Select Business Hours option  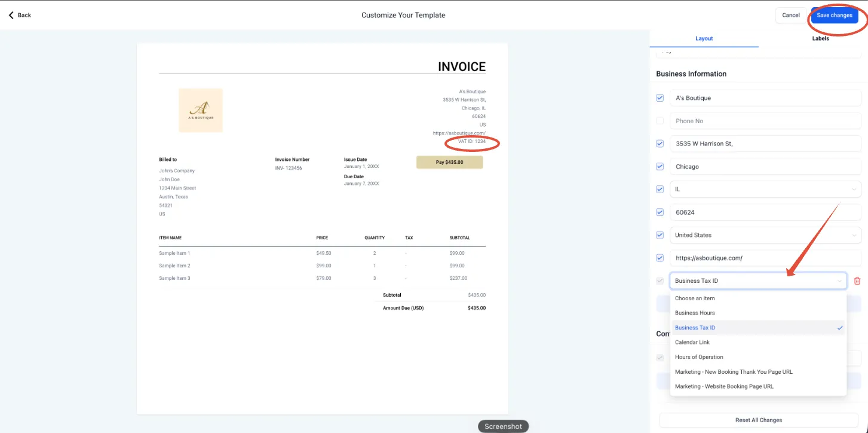(x=758, y=313)
